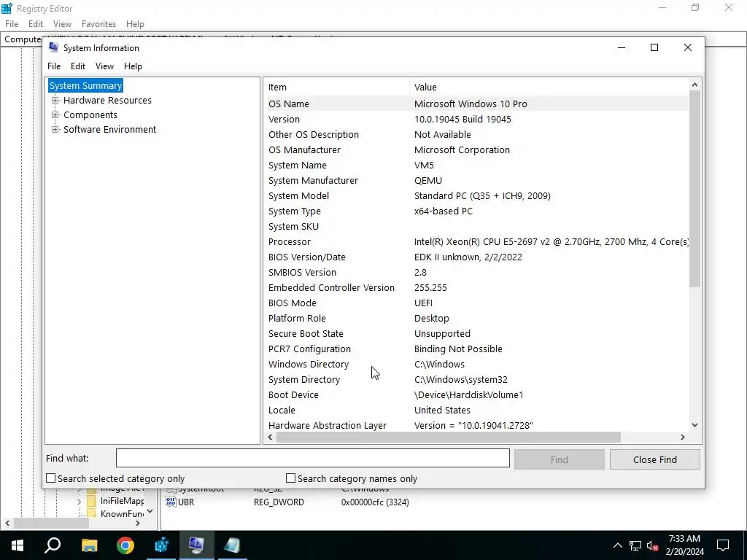Open System Information Edit menu
This screenshot has height=560, width=747.
(x=78, y=66)
